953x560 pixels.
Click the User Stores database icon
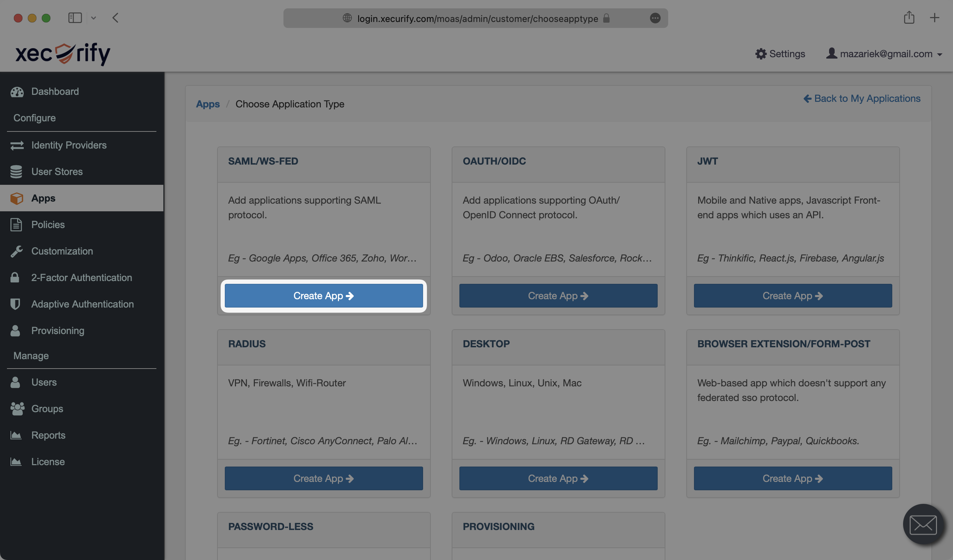[16, 172]
